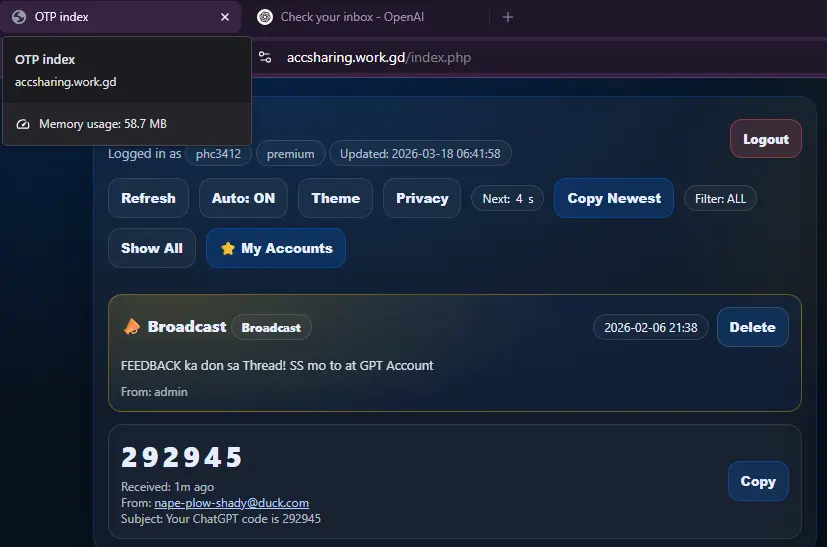Click the phc3412 username badge
The image size is (827, 547).
[x=218, y=153]
